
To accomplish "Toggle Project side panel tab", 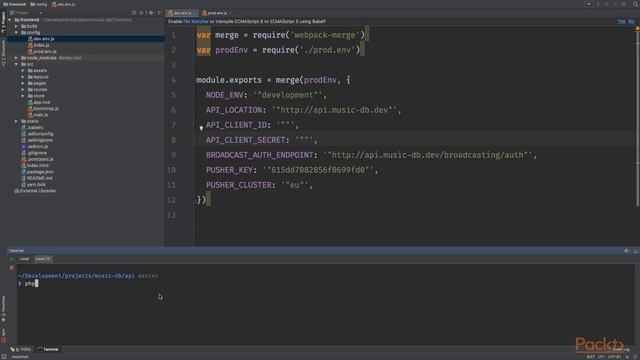I will pyautogui.click(x=3, y=22).
